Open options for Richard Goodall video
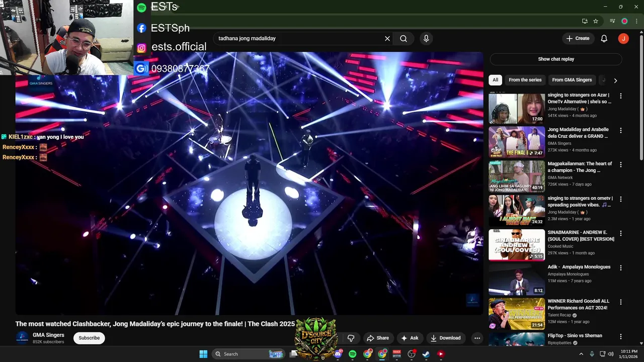 620,302
